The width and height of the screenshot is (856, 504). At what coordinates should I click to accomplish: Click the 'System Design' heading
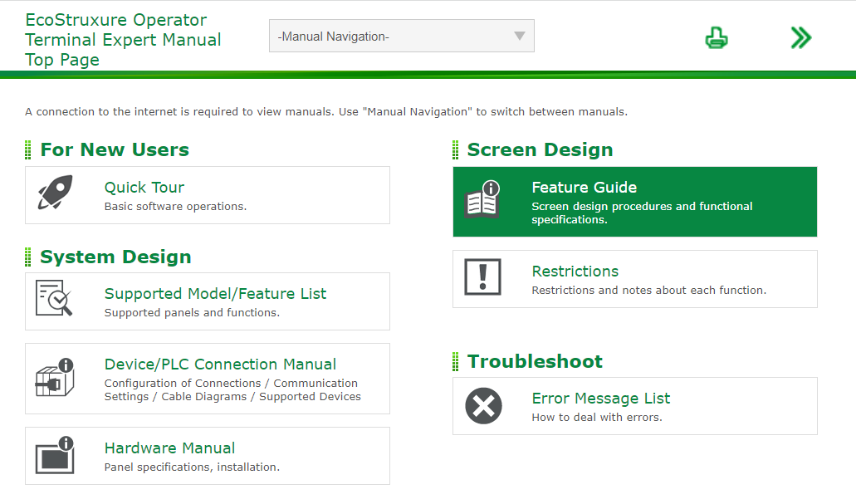115,257
